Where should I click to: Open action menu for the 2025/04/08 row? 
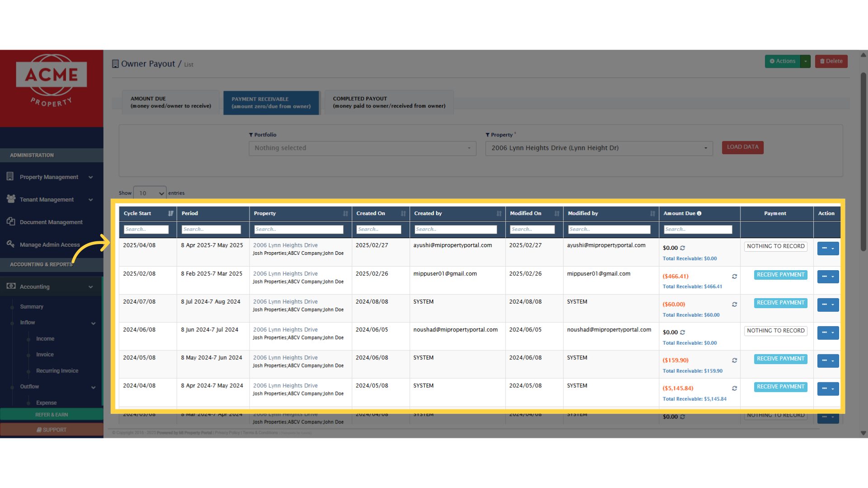[828, 249]
